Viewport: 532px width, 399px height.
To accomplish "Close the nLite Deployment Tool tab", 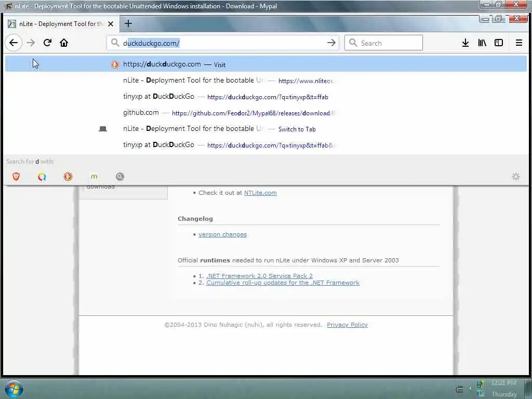I will (111, 24).
